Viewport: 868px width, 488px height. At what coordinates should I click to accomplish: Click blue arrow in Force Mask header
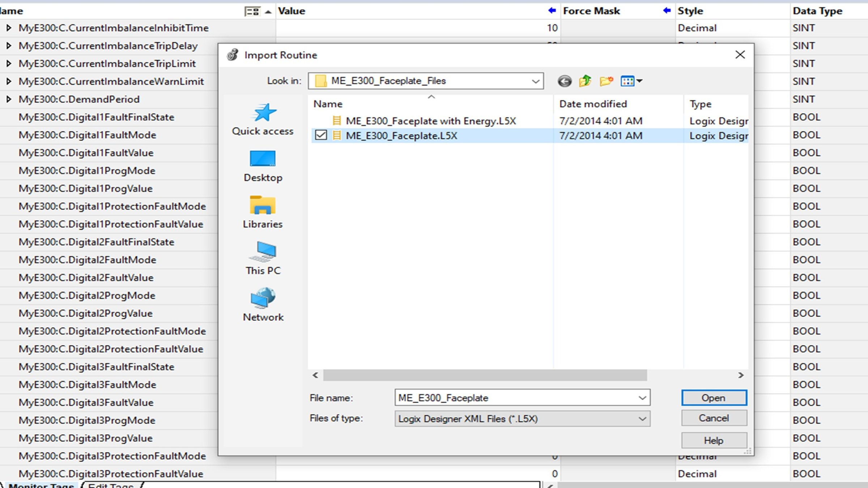point(667,10)
